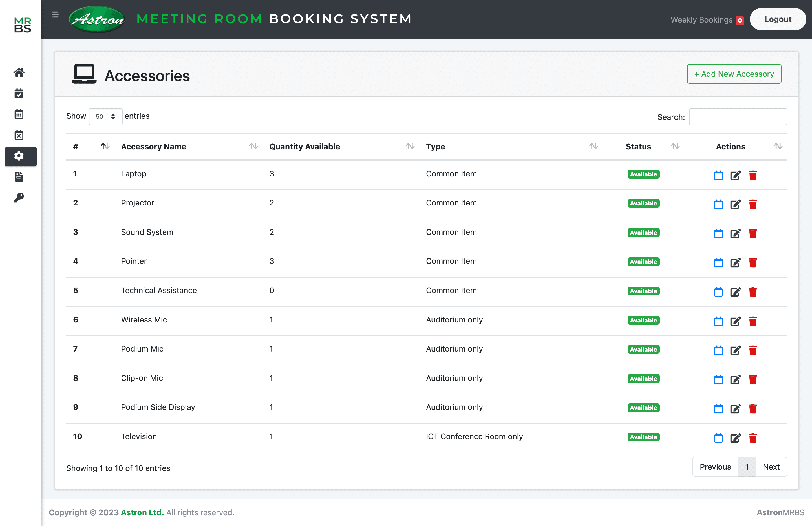Sort table by Status column
Viewport: 812px width, 526px height.
[638, 147]
